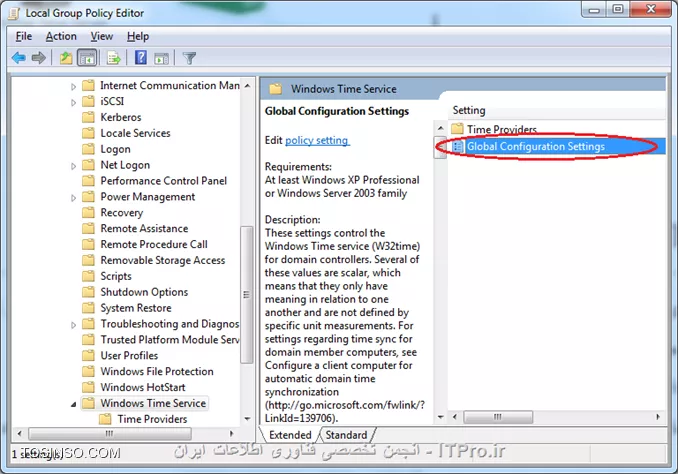Viewport: 678px width, 474px height.
Task: Select System Restore in the tree
Action: point(136,308)
